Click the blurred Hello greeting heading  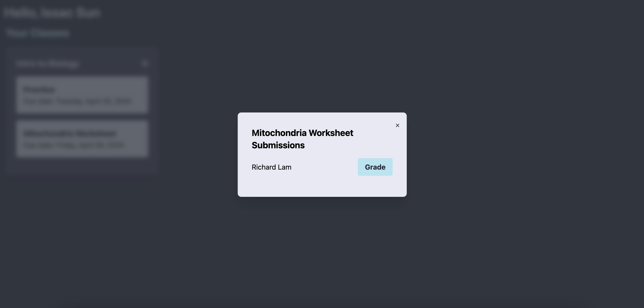pyautogui.click(x=52, y=13)
